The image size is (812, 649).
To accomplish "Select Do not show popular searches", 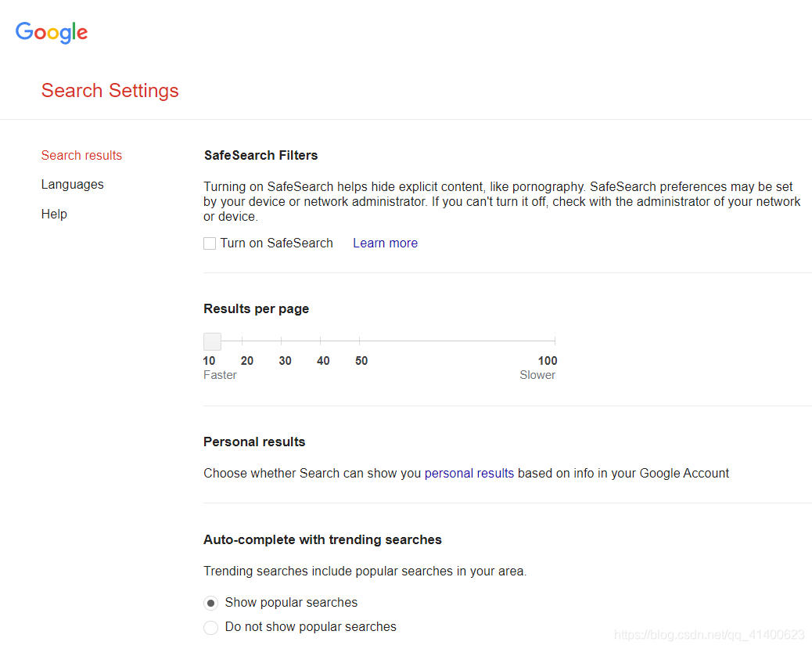I will 210,628.
